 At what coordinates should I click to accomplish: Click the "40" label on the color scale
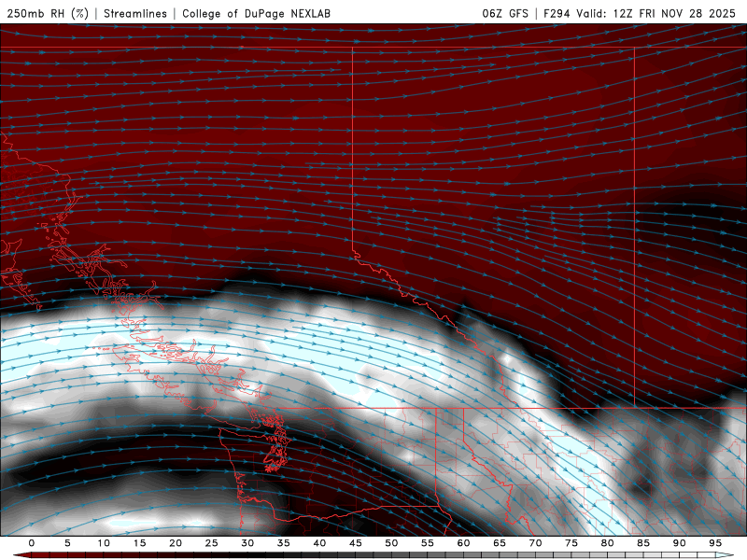coord(319,543)
